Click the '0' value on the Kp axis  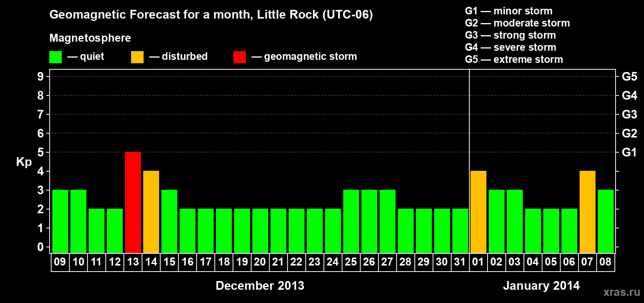click(x=41, y=247)
